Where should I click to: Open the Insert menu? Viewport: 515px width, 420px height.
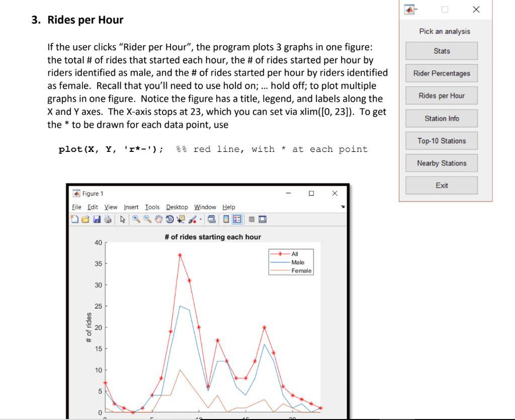click(131, 207)
